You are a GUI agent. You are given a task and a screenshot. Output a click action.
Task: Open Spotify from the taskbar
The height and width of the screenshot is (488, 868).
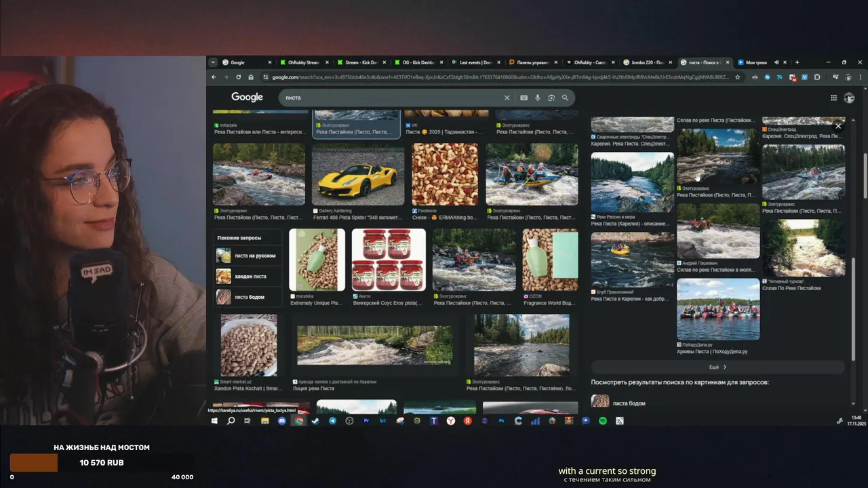(603, 421)
